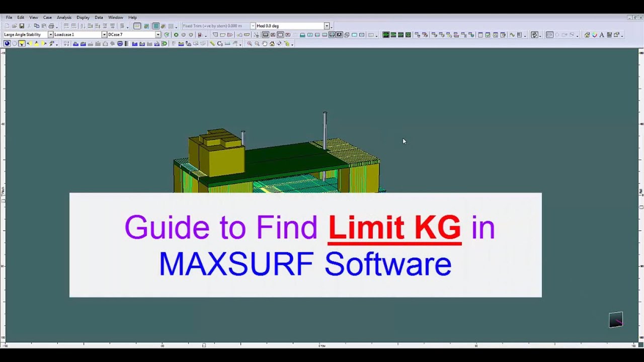Image resolution: width=644 pixels, height=362 pixels.
Task: Toggle the highlighted grid display icon
Action: coord(137,26)
